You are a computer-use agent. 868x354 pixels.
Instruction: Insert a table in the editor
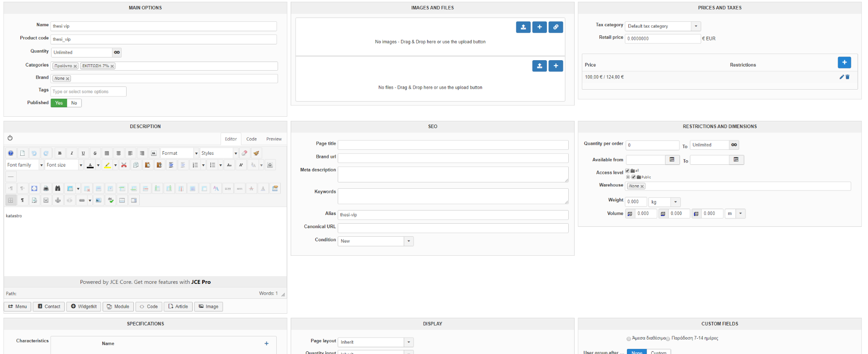[x=70, y=188]
